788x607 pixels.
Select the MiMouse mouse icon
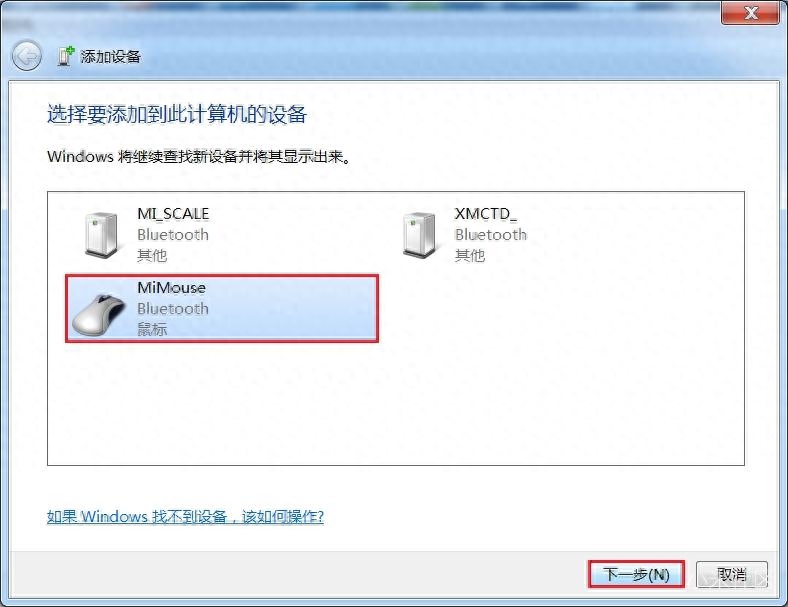tap(100, 315)
